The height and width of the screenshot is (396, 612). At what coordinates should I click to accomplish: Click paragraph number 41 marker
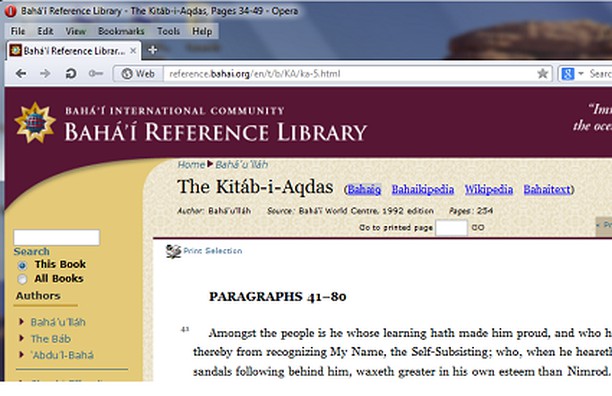point(185,329)
